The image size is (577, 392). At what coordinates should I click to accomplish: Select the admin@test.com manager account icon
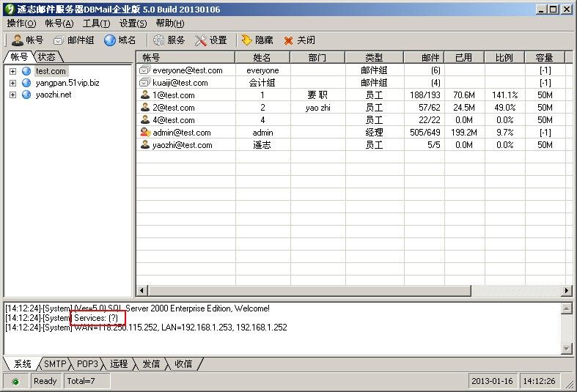click(x=145, y=133)
